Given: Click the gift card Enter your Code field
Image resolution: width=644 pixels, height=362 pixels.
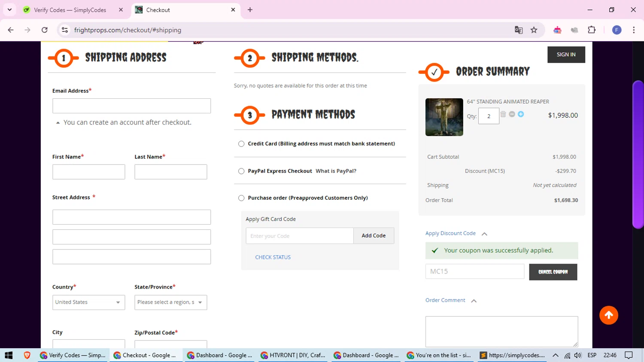Looking at the screenshot, I should click(300, 236).
